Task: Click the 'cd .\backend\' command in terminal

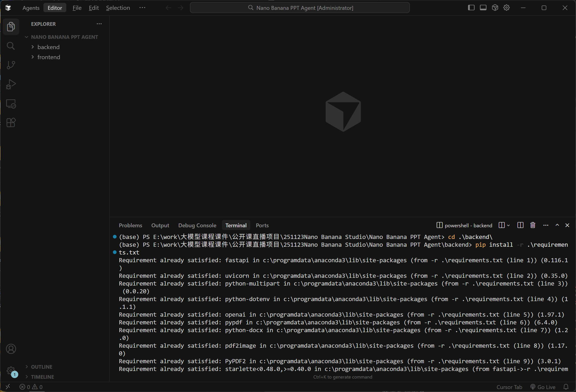Action: click(470, 237)
